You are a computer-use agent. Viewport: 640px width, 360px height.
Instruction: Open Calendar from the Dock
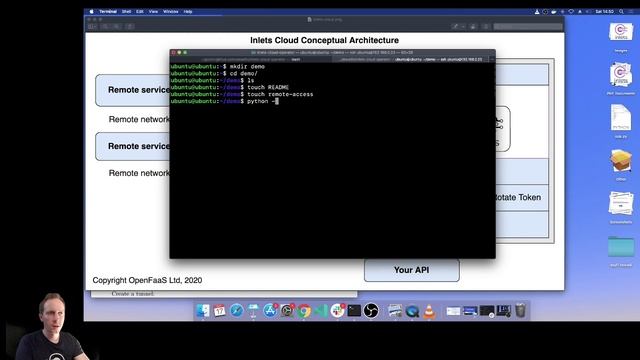pyautogui.click(x=220, y=311)
